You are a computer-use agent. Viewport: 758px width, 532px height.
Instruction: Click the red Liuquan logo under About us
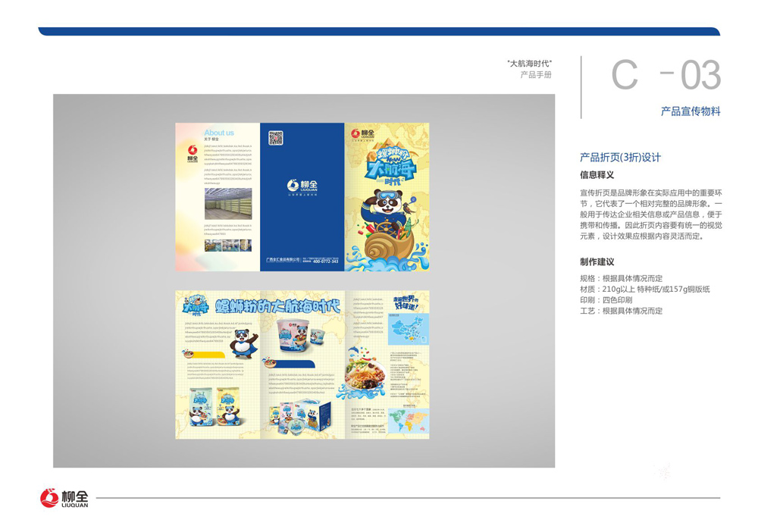(191, 154)
